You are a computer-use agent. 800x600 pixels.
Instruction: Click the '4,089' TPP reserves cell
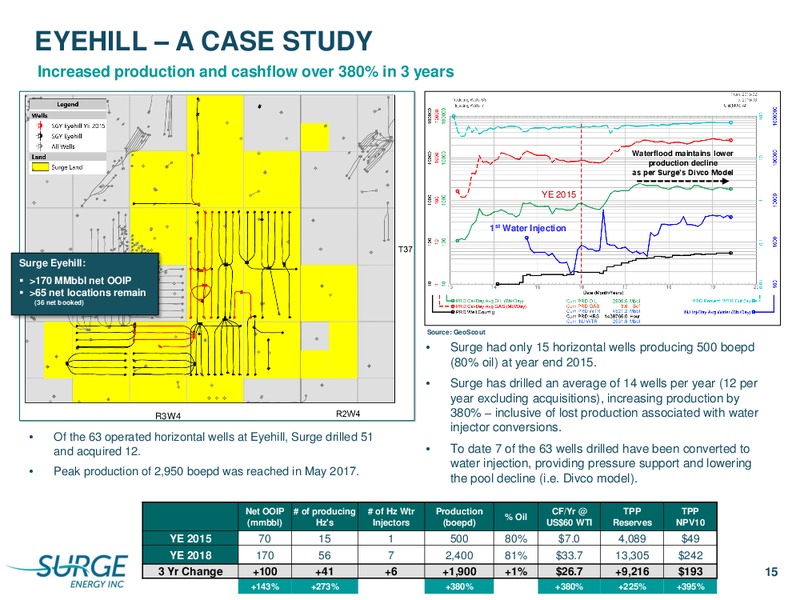[632, 539]
